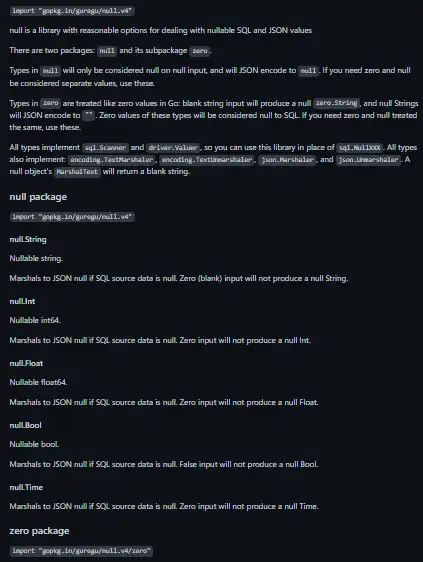Click the 'driver.Valuer' inline code tag
This screenshot has width=423, height=562.
pos(173,148)
